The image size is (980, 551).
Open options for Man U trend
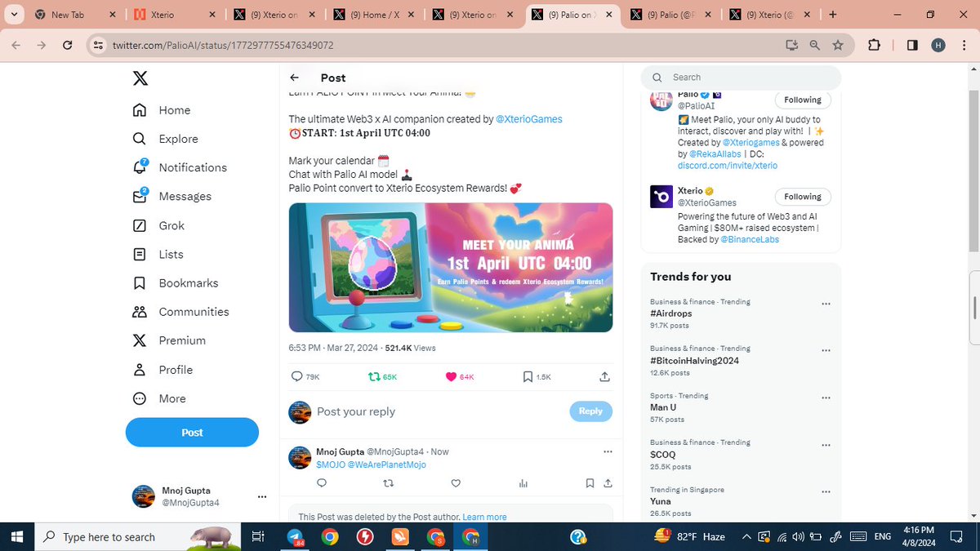click(x=826, y=398)
